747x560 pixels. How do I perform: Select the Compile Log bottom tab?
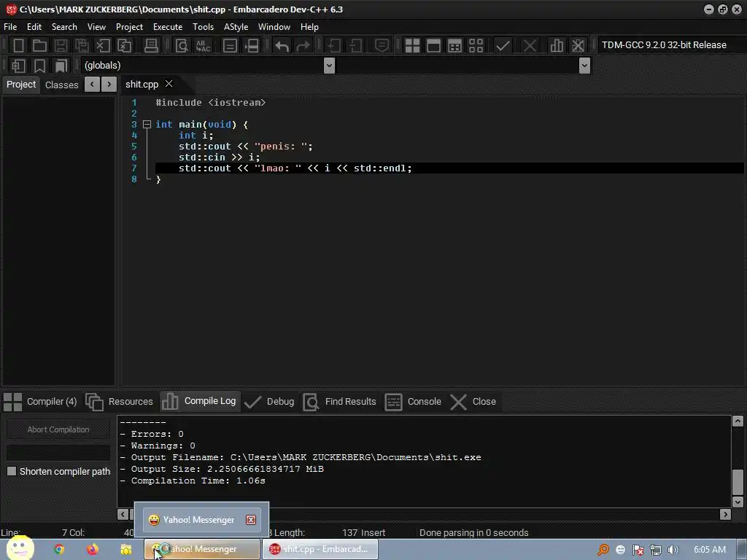point(199,401)
